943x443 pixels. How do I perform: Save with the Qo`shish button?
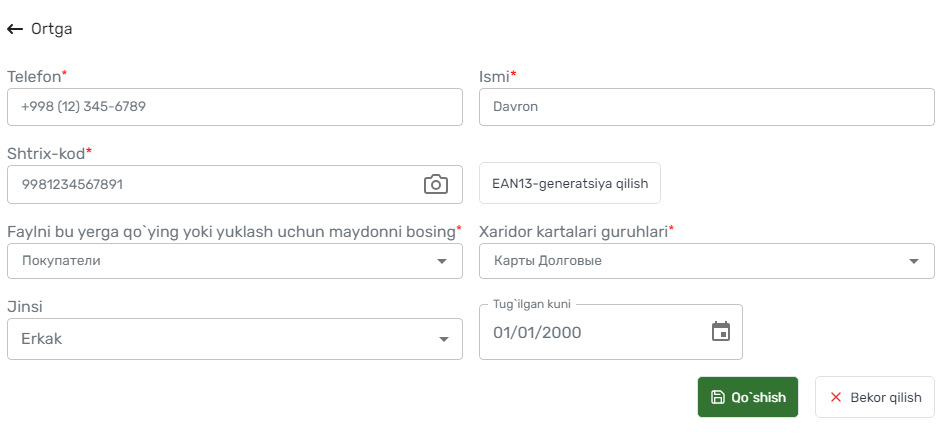(x=748, y=397)
